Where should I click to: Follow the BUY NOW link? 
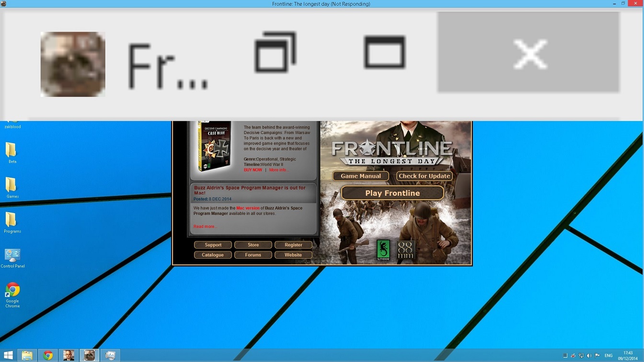253,170
